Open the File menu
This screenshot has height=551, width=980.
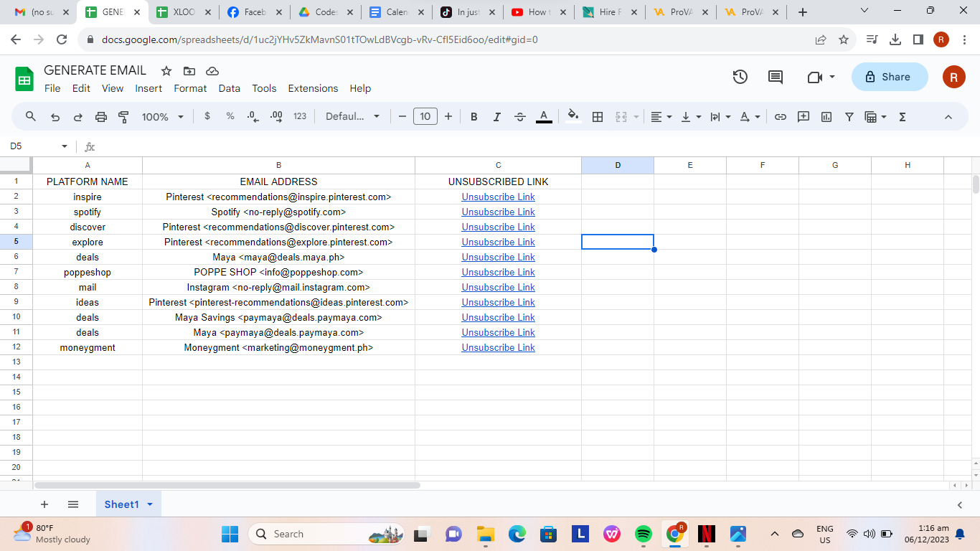tap(52, 88)
